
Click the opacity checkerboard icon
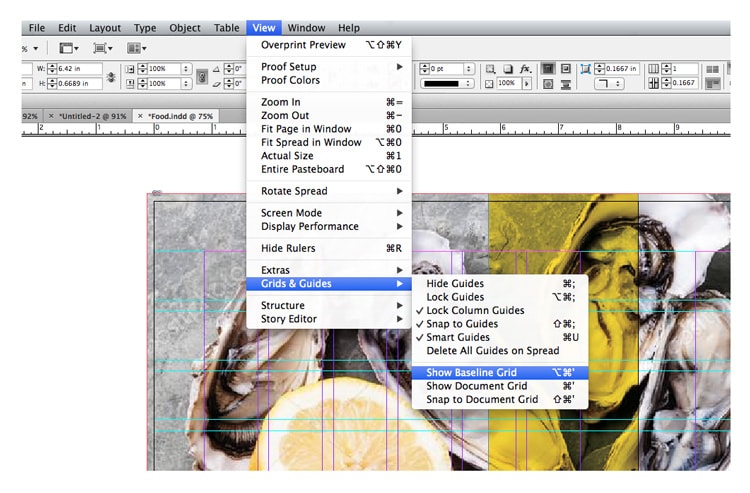pos(489,84)
